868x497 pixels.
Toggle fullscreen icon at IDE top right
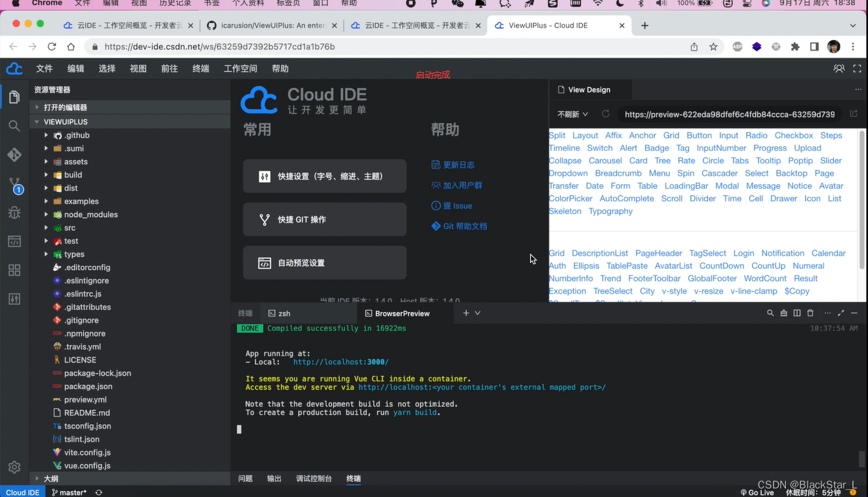(857, 68)
